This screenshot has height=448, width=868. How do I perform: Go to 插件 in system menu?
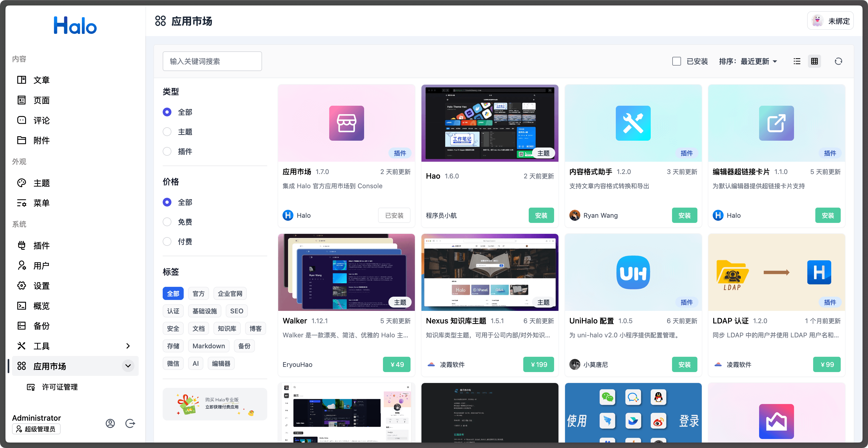point(41,245)
